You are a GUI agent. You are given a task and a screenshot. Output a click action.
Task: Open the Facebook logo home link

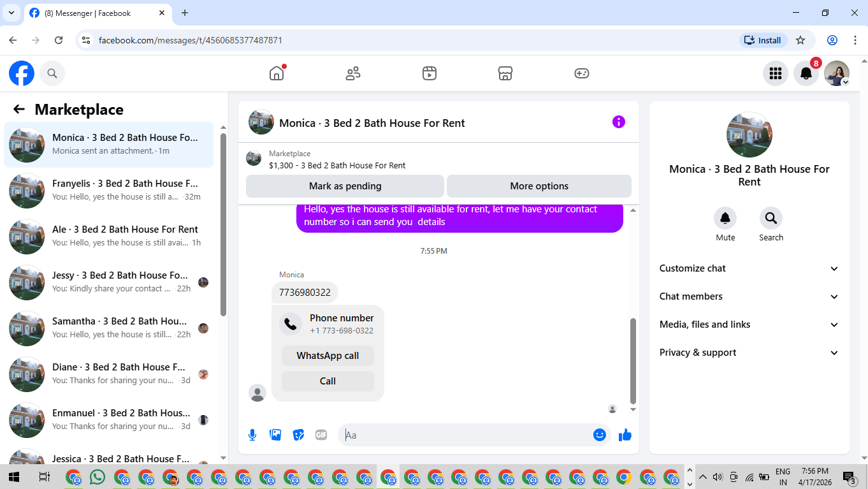(22, 74)
